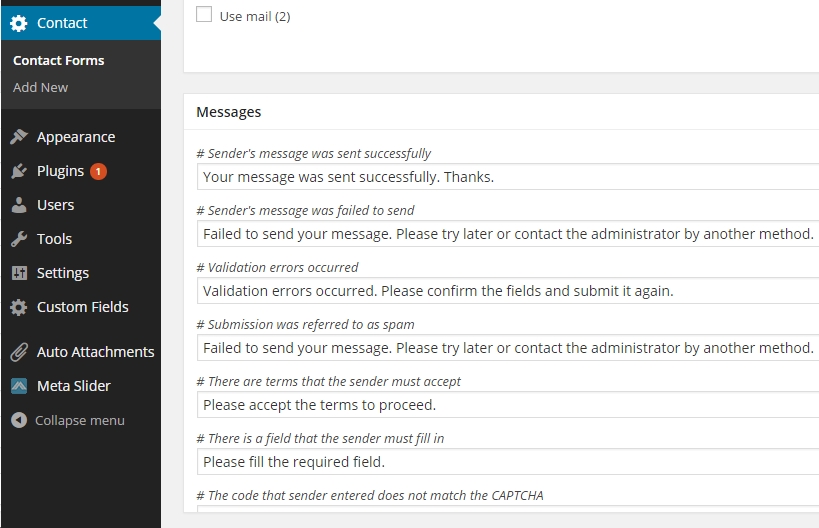Edit the referred to as spam message field
The height and width of the screenshot is (528, 819).
point(508,348)
